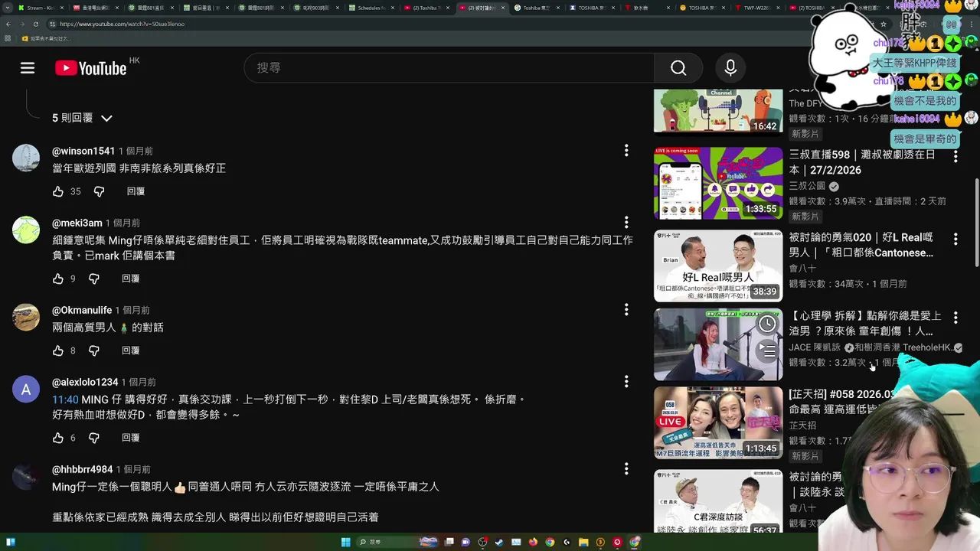Switch to the Schedules browser tab
980x551 pixels.
point(371,8)
